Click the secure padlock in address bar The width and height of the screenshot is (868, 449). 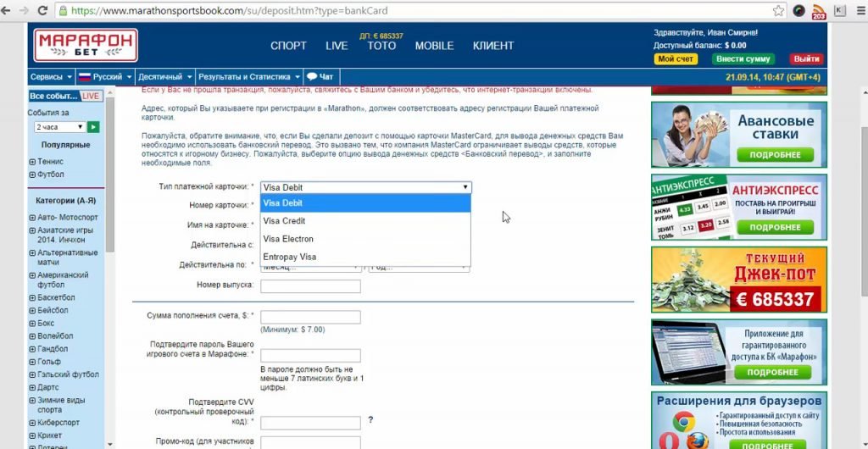[x=63, y=10]
